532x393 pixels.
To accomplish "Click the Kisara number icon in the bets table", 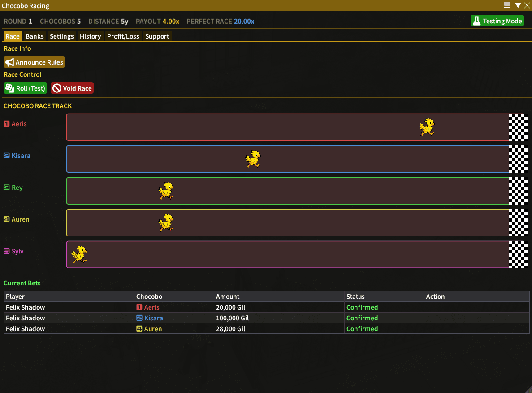I will [x=139, y=318].
